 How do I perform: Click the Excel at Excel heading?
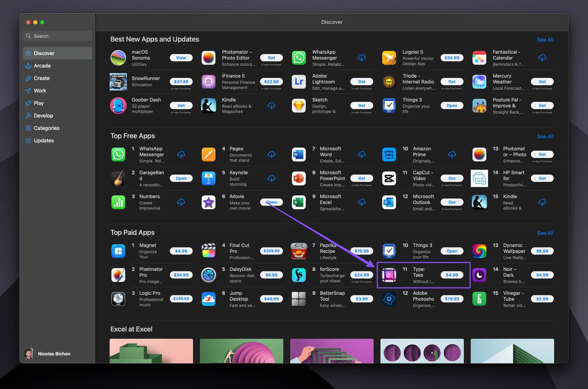pyautogui.click(x=131, y=329)
